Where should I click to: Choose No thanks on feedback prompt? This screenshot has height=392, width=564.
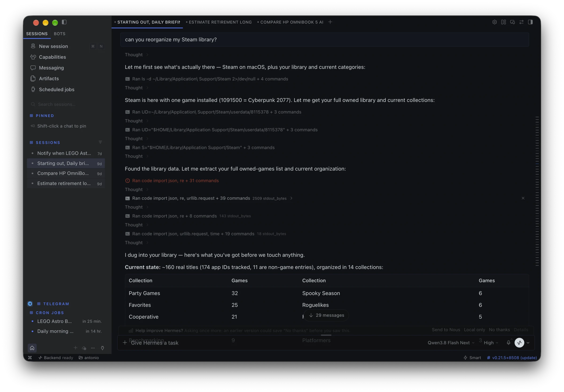tap(499, 330)
